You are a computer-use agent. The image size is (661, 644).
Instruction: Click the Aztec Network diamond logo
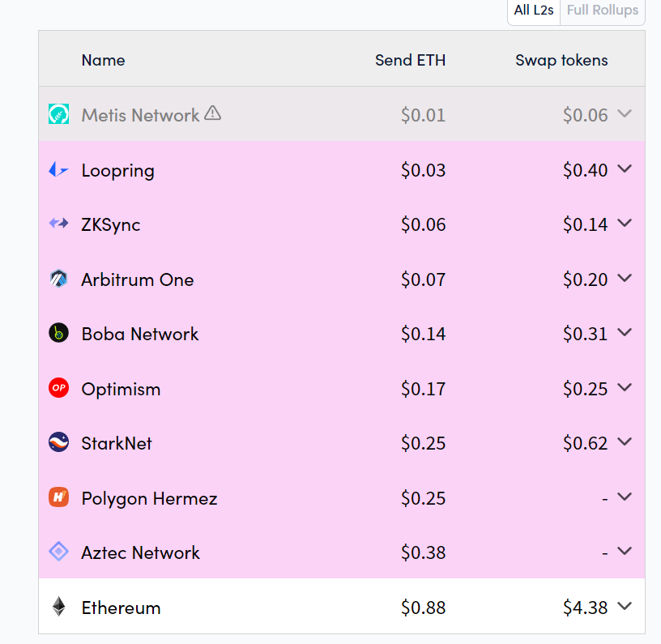pos(58,552)
